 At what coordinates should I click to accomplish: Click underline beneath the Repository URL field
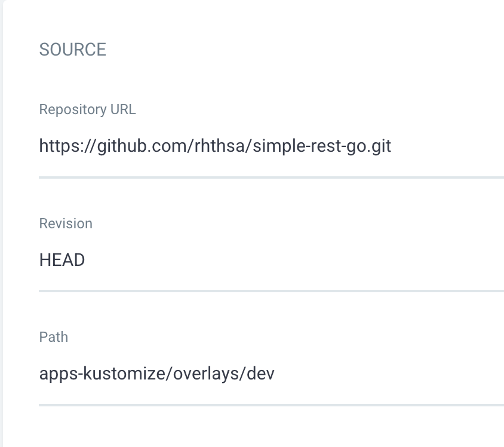[271, 177]
